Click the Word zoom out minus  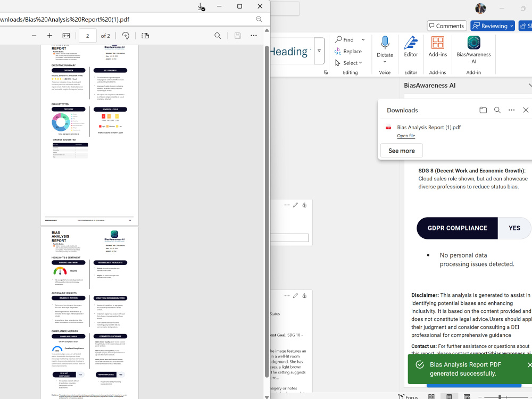480,397
